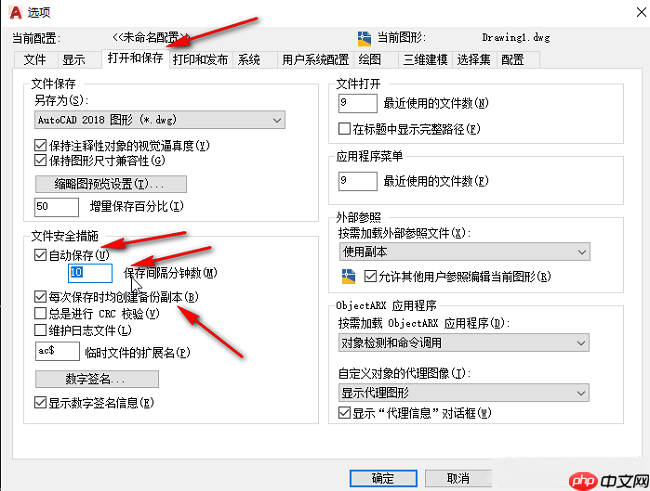Image resolution: width=650 pixels, height=491 pixels.
Task: Click the Drawing1.dwg file name text
Action: click(516, 38)
